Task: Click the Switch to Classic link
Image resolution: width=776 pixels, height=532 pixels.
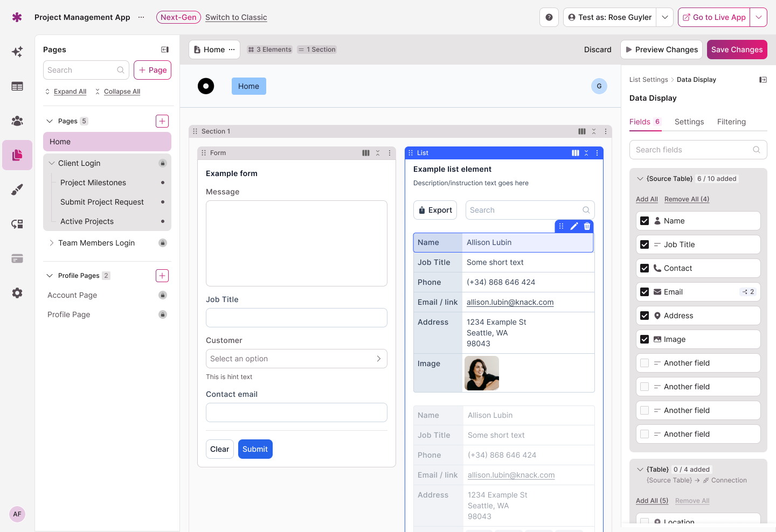Action: pyautogui.click(x=236, y=17)
